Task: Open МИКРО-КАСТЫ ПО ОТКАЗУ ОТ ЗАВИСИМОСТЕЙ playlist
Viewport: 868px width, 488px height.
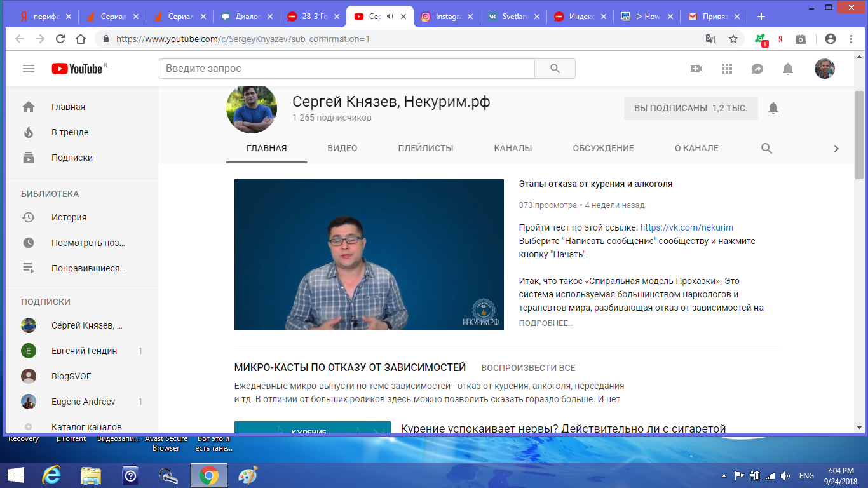Action: coord(350,367)
